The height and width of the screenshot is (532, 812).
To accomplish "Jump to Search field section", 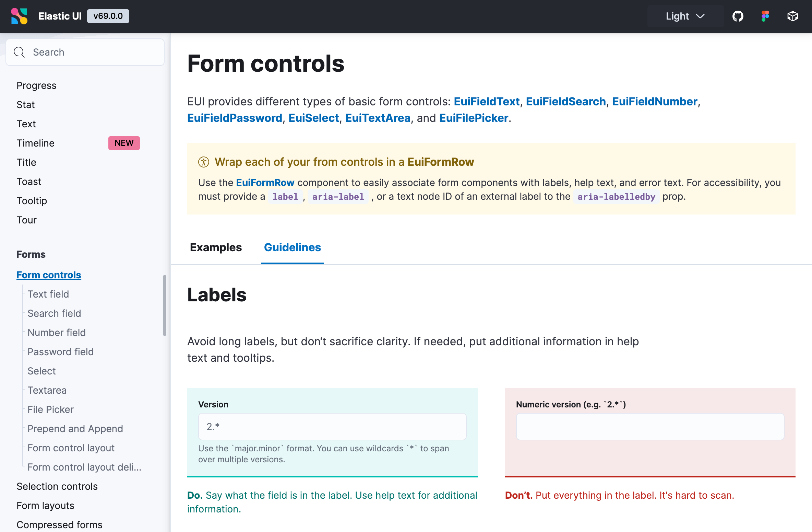I will click(x=54, y=313).
